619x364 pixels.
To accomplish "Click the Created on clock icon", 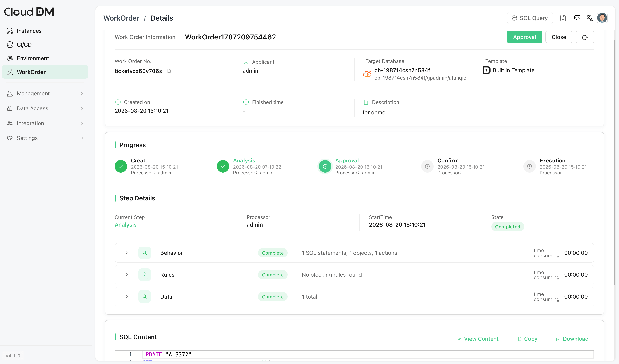I will 118,102.
